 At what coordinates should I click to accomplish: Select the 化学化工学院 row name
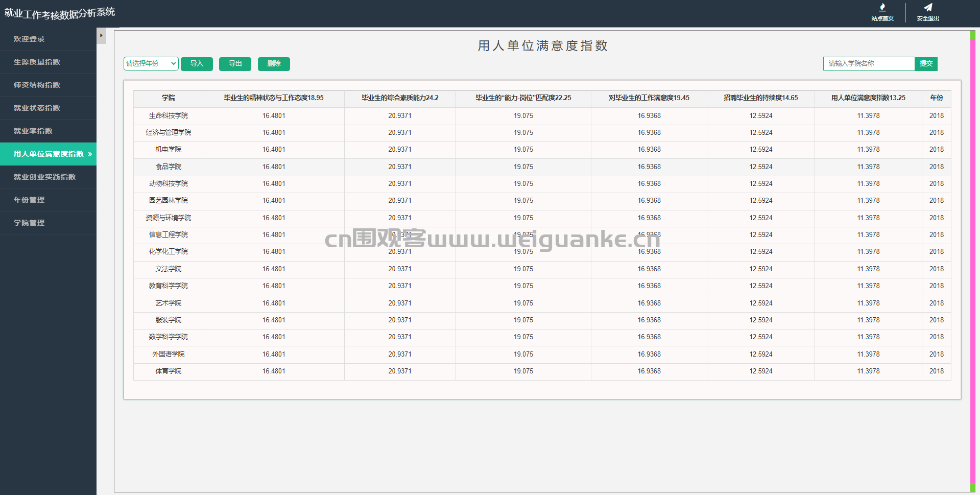[x=168, y=252]
